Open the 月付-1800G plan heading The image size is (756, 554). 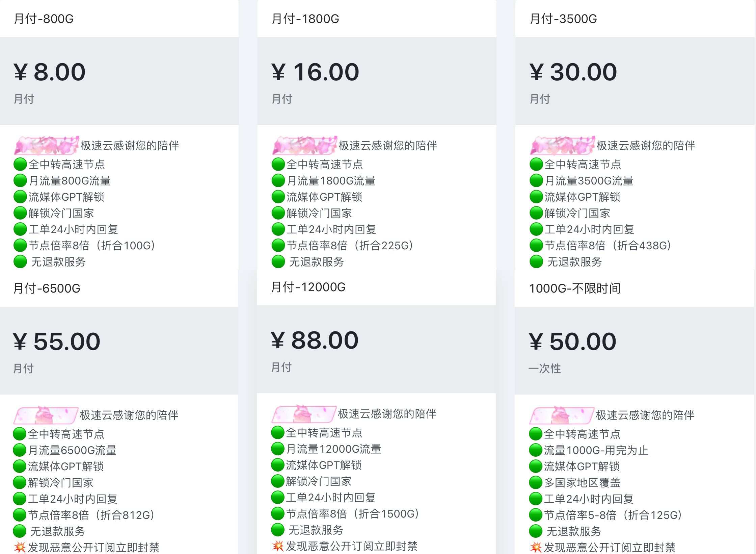[305, 19]
